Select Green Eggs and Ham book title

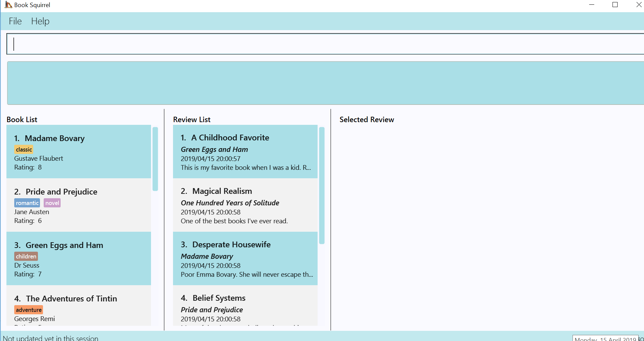(x=64, y=245)
